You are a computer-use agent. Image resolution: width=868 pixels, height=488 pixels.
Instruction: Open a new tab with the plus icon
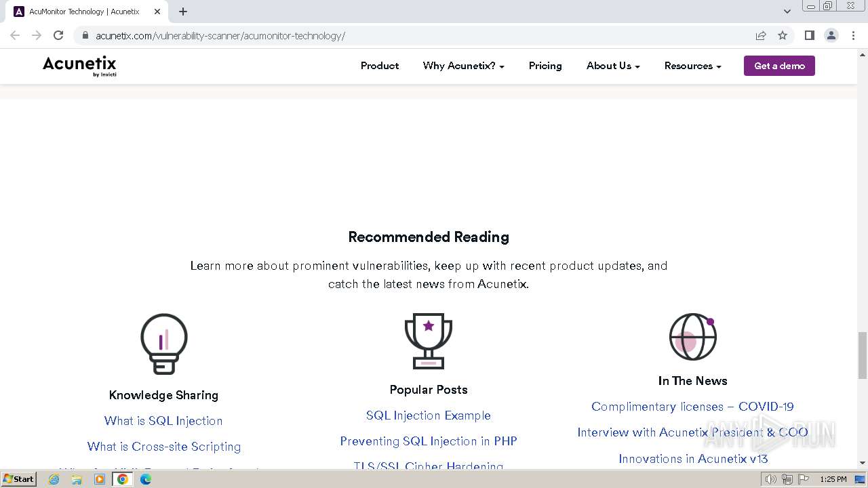click(x=183, y=12)
